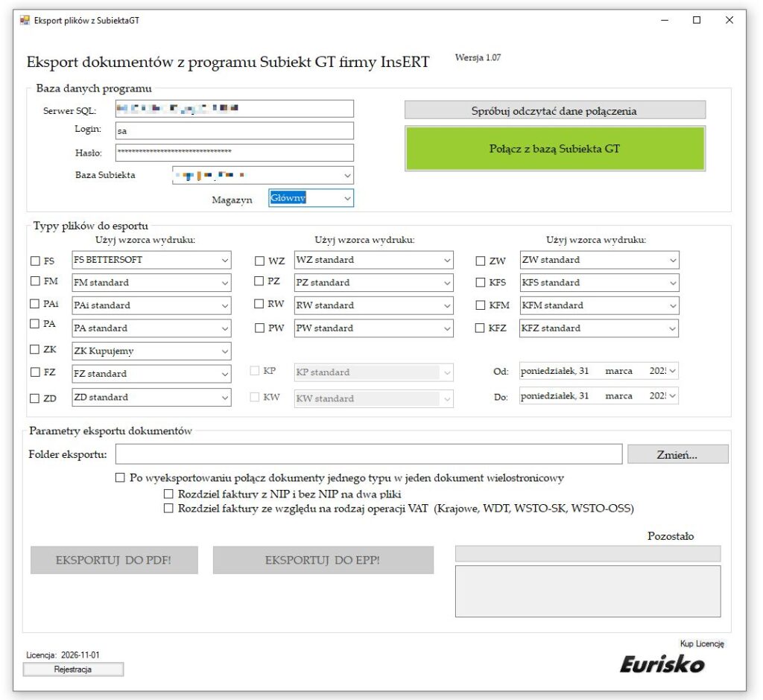
Task: Click the 'Zmień...' folder button
Action: (x=677, y=454)
